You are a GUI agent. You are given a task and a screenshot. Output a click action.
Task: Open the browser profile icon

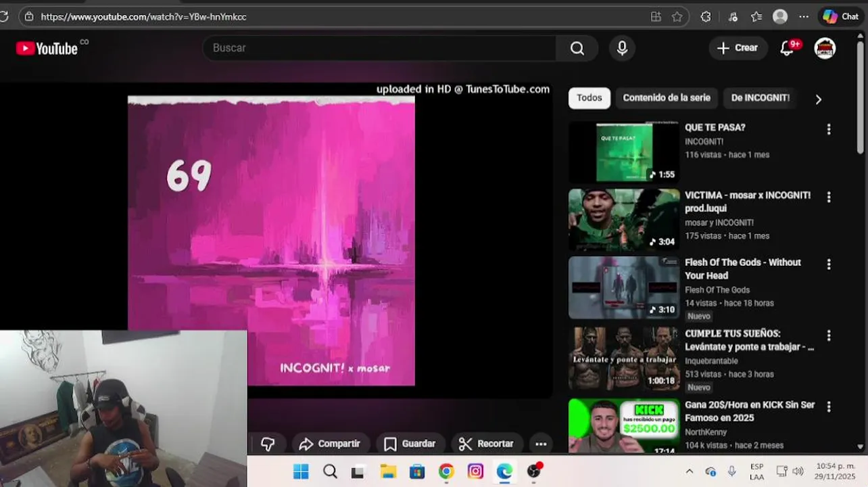coord(780,17)
